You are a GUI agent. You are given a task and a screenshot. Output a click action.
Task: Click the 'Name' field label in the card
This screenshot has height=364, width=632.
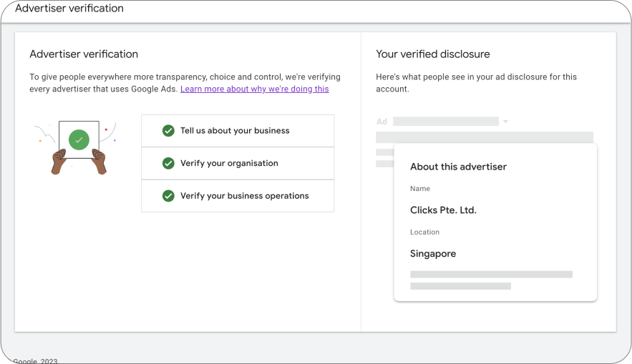[x=420, y=189]
